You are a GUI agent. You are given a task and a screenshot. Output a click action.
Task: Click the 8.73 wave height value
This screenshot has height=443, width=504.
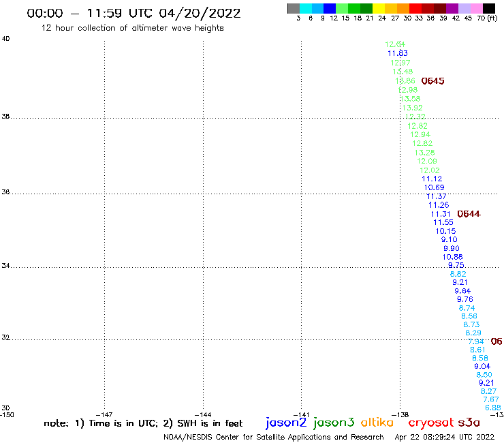pos(471,324)
